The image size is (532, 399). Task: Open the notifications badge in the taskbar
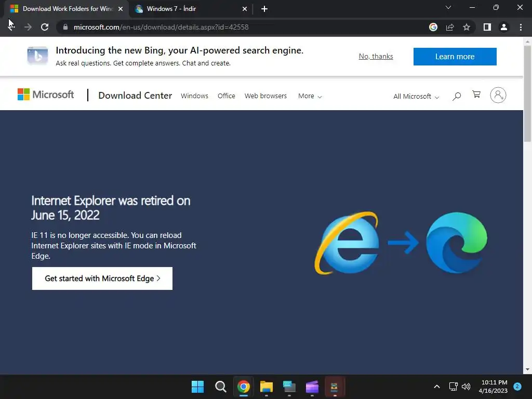pos(517,386)
